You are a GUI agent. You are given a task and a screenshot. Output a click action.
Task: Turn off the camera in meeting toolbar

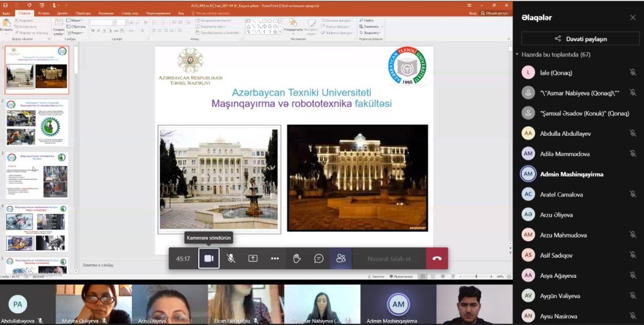pos(209,258)
